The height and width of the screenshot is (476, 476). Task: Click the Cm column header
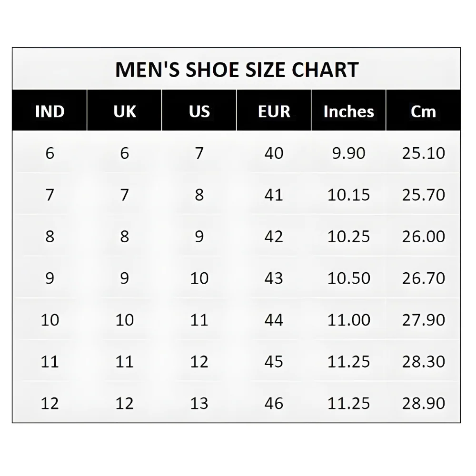(x=423, y=111)
